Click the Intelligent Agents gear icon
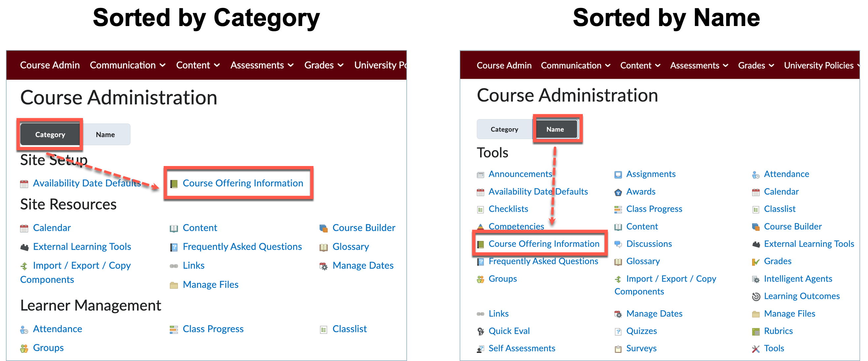Viewport: 868px width, 361px height. tap(756, 279)
